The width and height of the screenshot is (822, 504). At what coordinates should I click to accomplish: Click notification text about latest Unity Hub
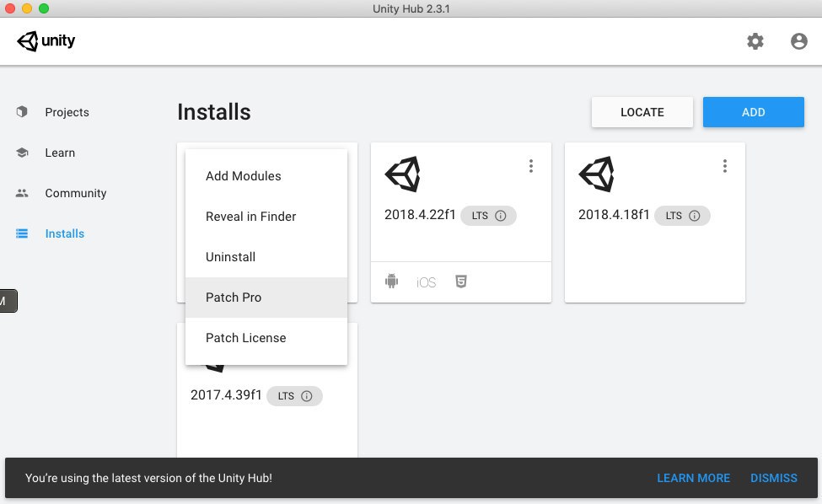[x=149, y=478]
